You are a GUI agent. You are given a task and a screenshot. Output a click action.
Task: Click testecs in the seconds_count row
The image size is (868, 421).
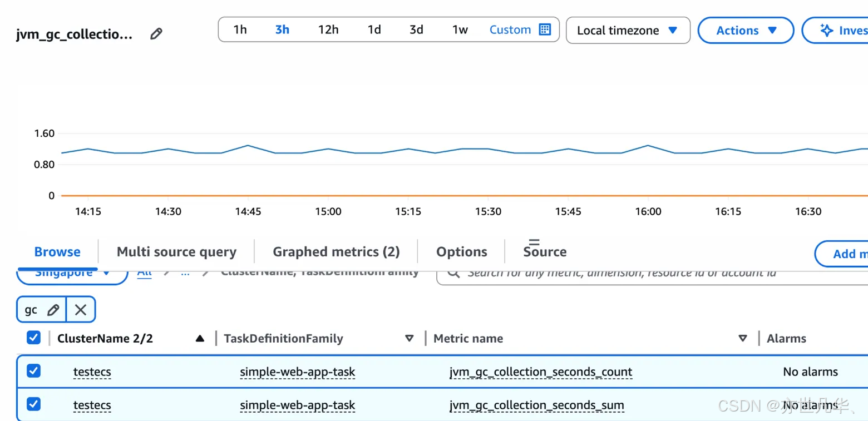pos(92,372)
